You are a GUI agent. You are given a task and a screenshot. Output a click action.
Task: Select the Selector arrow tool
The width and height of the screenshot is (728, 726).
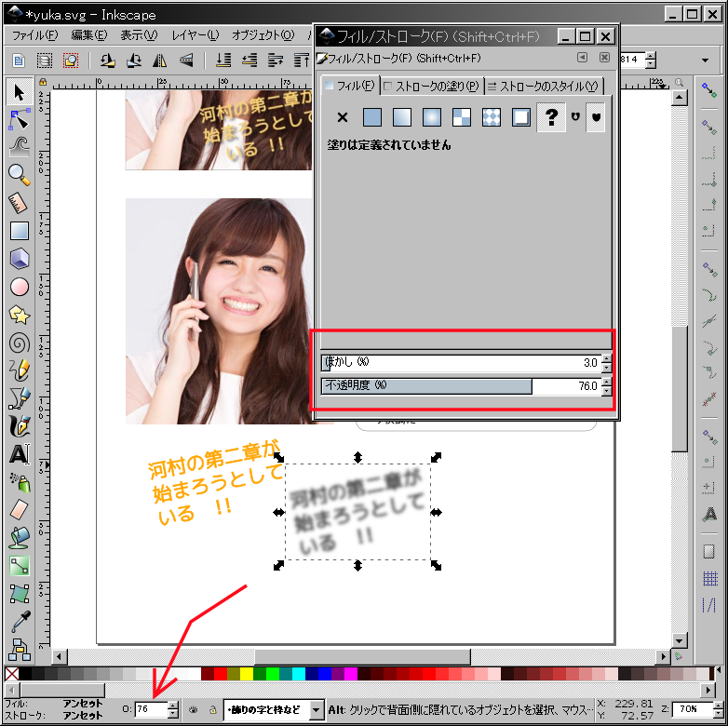(x=19, y=92)
